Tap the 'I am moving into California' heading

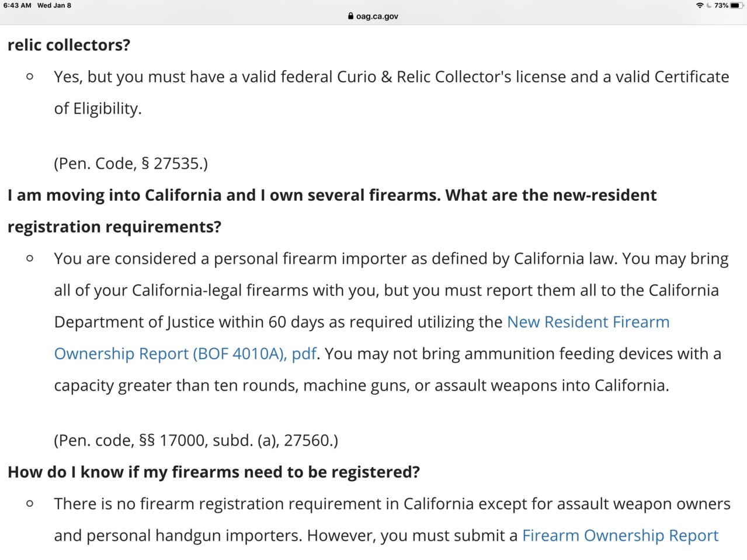point(332,211)
